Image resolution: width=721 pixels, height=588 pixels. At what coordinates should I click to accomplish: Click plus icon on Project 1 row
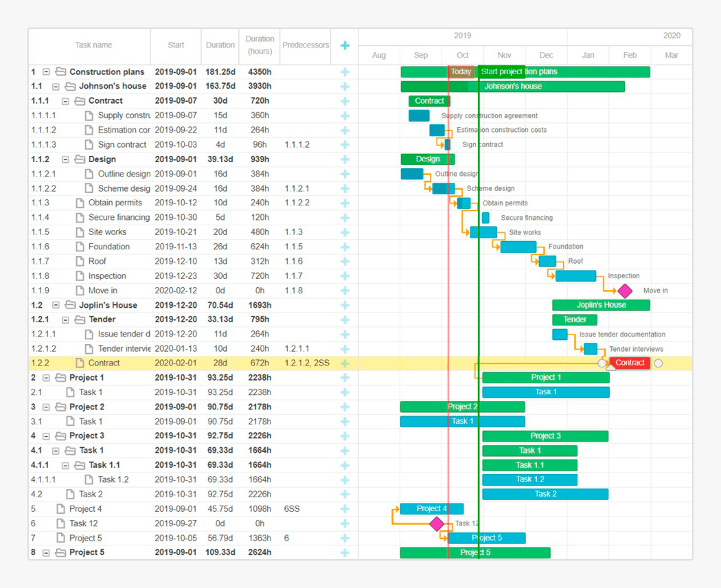click(x=345, y=378)
